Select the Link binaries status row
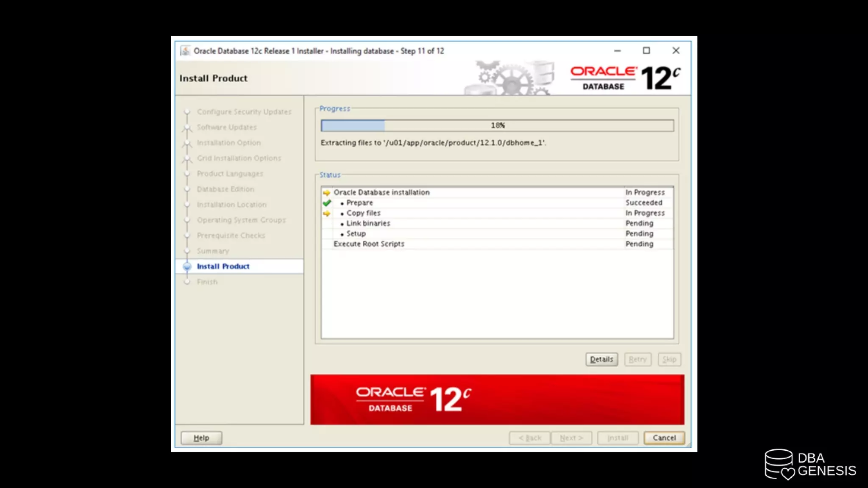This screenshot has height=488, width=868. click(368, 223)
